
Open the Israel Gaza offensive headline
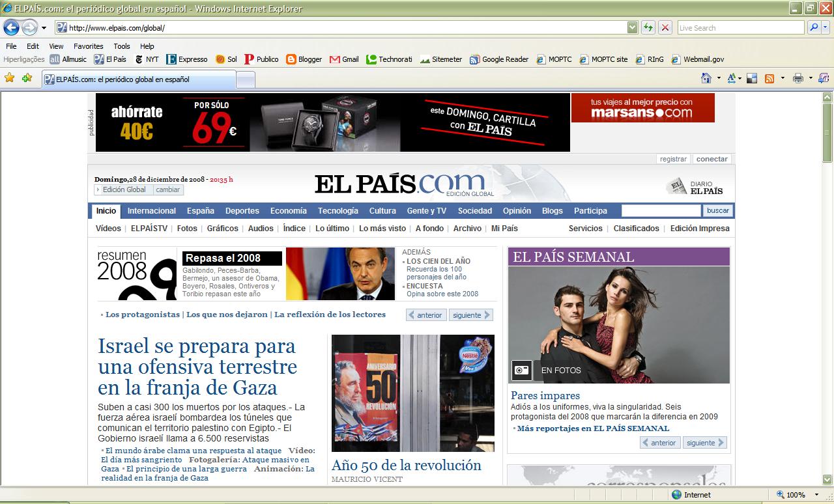[x=197, y=367]
